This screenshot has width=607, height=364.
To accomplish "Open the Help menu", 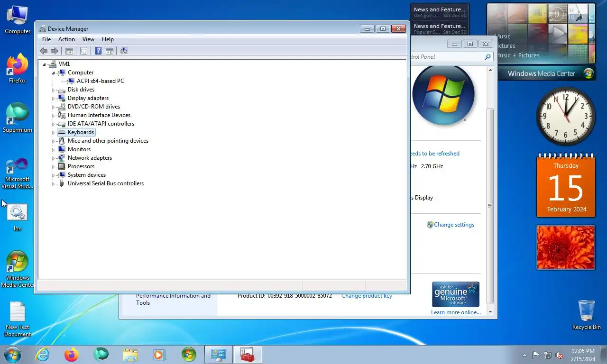I will 108,39.
